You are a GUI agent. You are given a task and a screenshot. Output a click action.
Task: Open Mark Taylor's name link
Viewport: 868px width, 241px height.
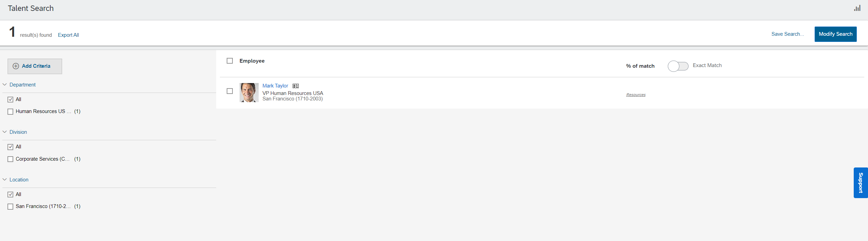coord(275,86)
